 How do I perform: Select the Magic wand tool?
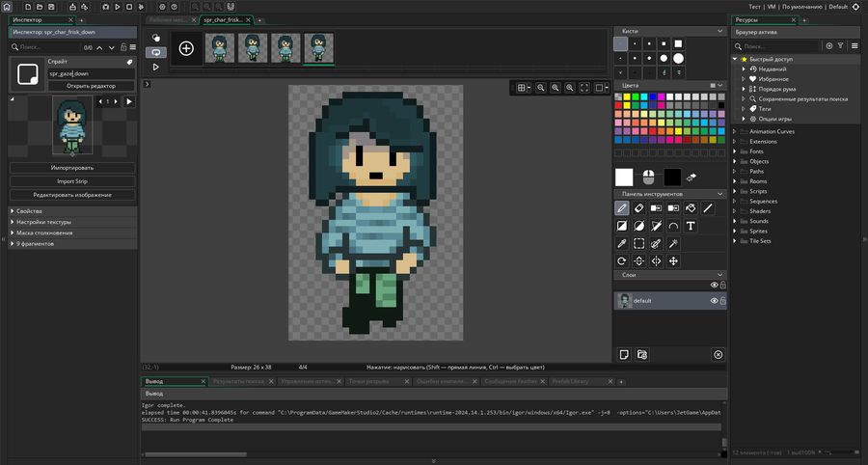point(673,243)
